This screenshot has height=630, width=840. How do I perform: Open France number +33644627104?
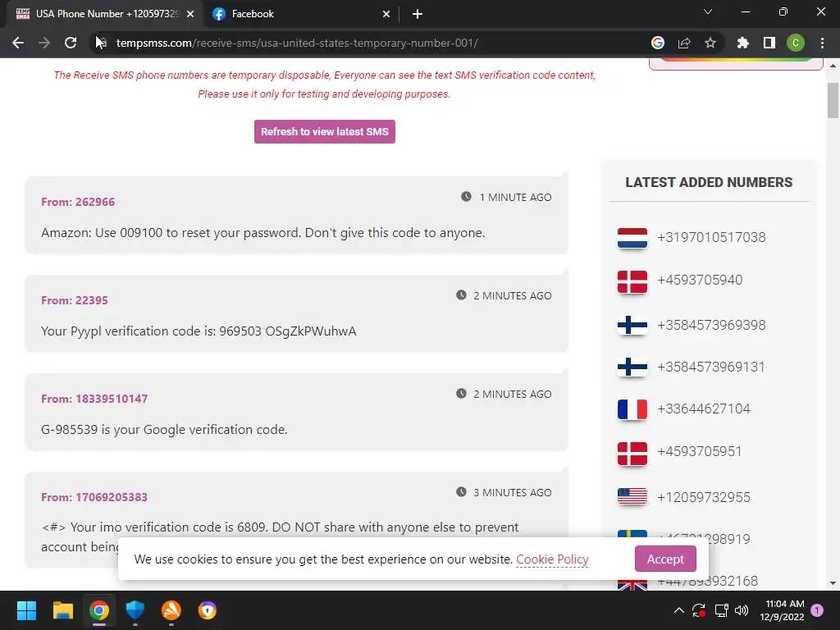(x=704, y=409)
